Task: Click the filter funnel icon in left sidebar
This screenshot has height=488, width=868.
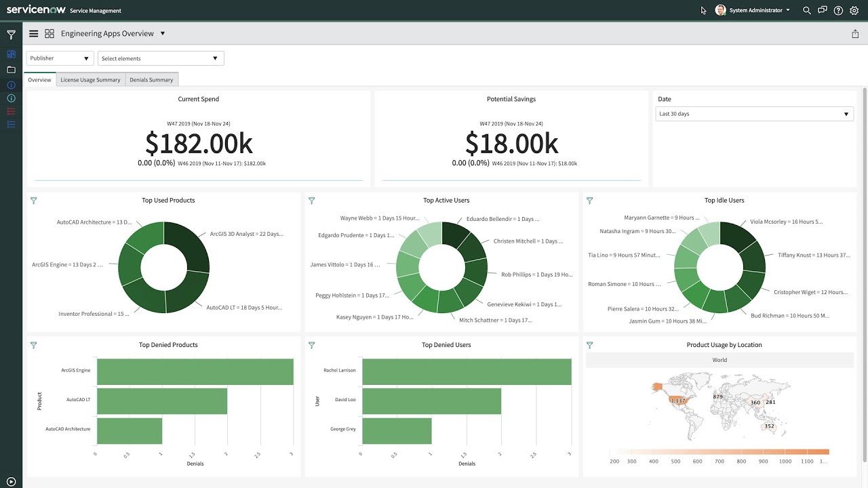Action: 11,35
